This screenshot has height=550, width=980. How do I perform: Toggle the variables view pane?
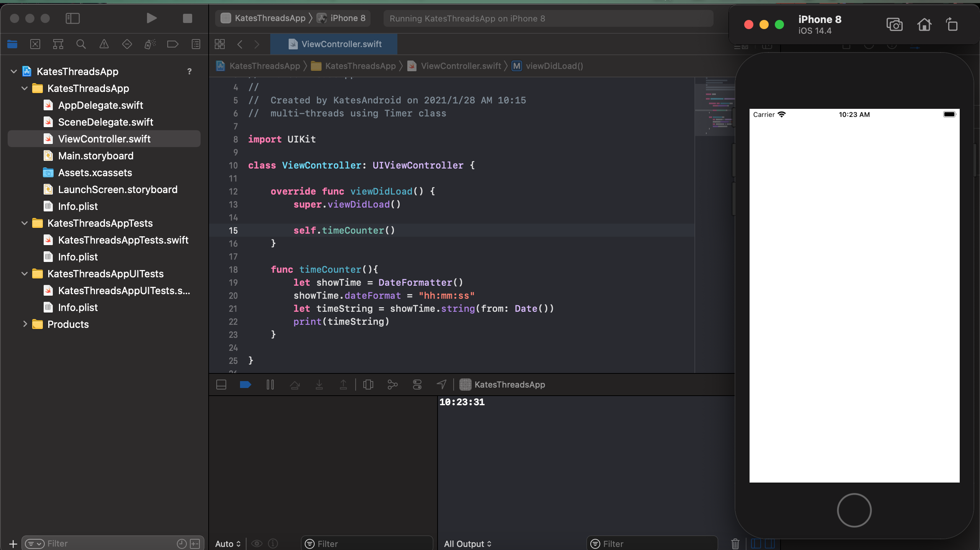point(756,544)
